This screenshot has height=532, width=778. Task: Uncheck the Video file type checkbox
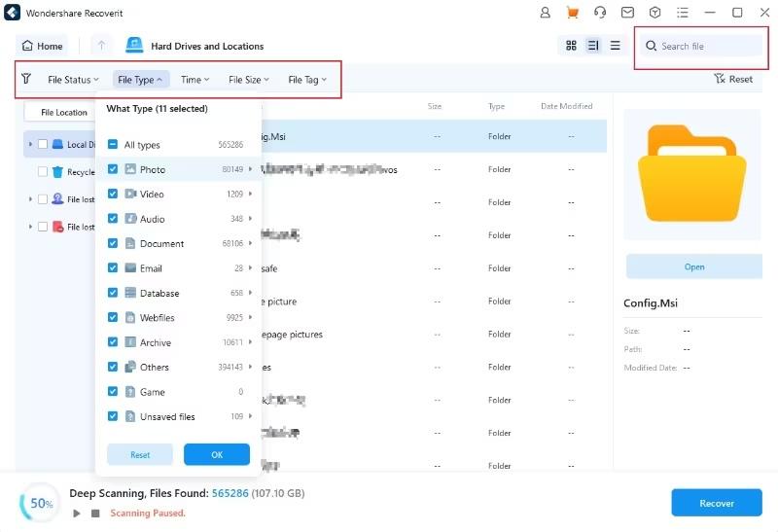(x=114, y=195)
